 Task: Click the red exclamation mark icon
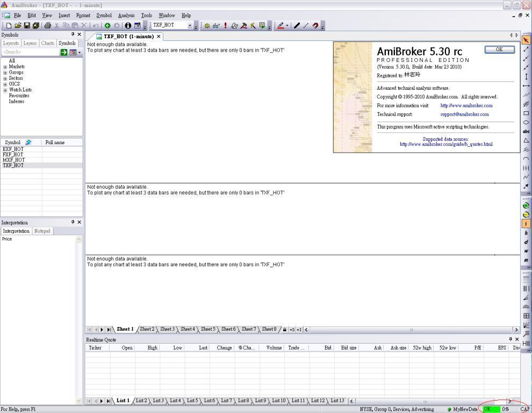[225, 25]
